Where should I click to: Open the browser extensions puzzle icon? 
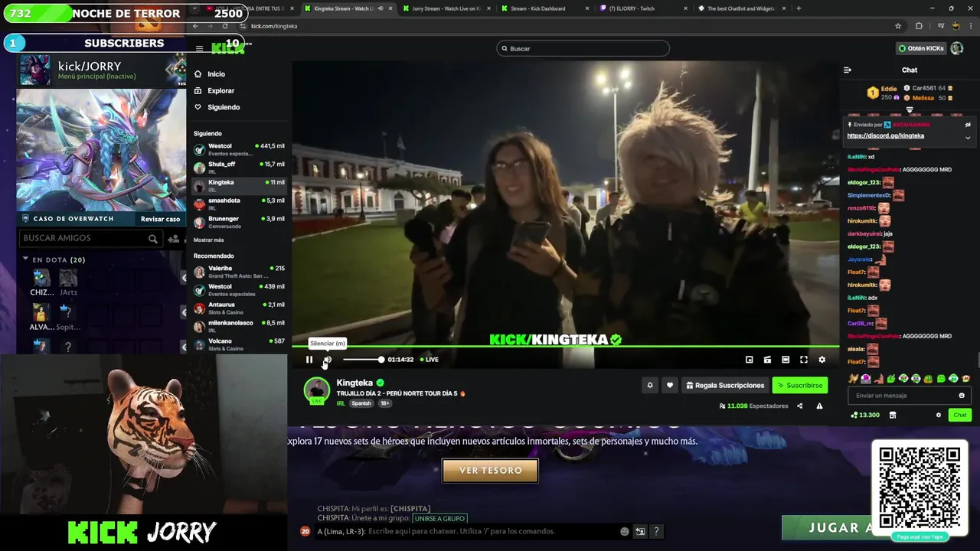click(x=920, y=26)
